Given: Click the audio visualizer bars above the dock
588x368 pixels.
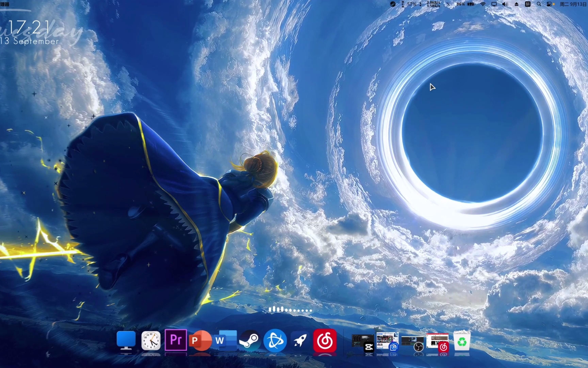Looking at the screenshot, I should click(290, 309).
